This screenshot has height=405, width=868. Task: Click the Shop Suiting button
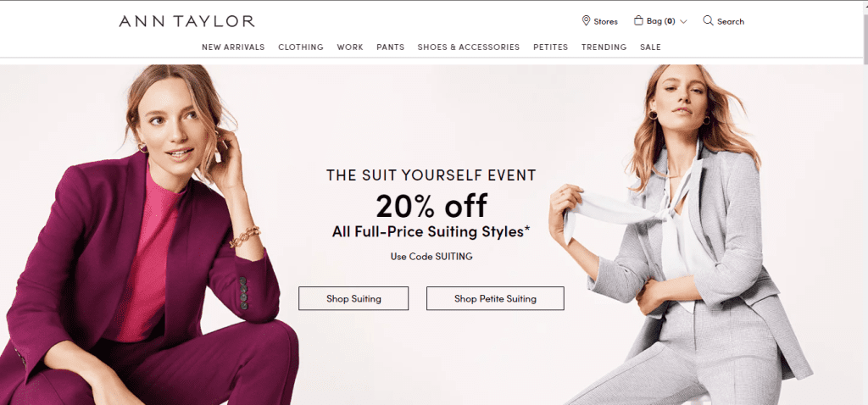[x=353, y=298]
